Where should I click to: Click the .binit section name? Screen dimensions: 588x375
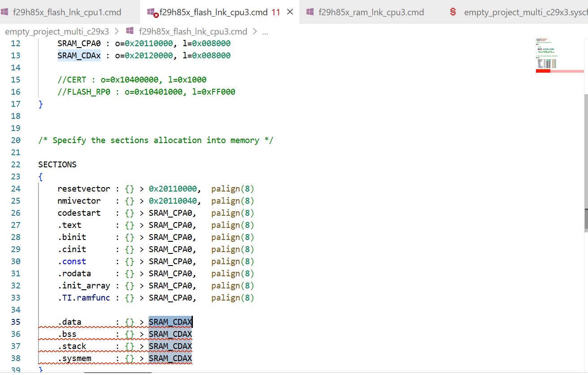coord(72,237)
